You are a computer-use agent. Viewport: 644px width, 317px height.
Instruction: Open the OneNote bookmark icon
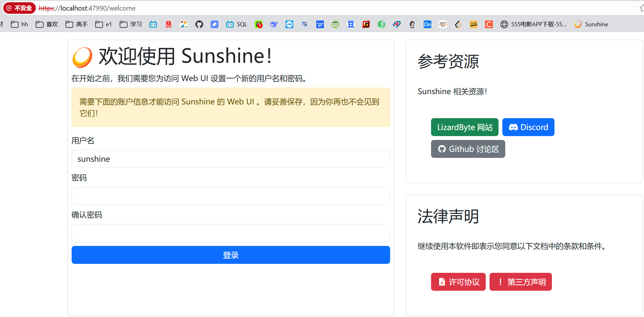427,24
